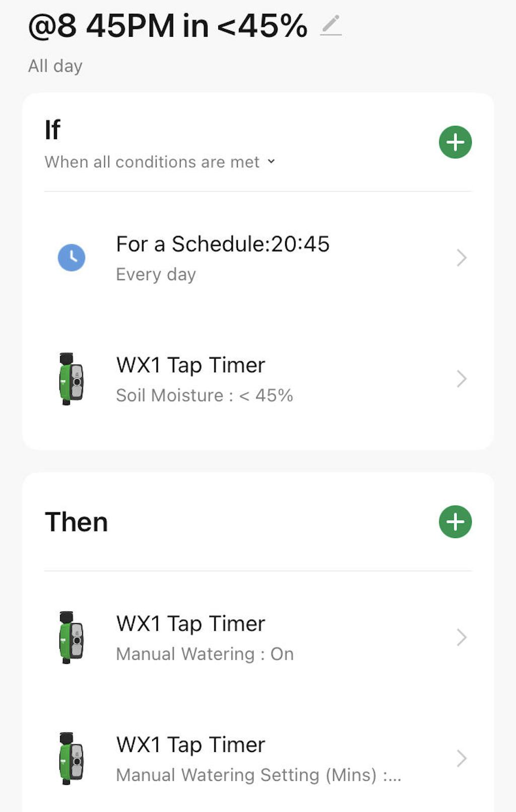The height and width of the screenshot is (812, 516).
Task: Add a condition with the If plus button
Action: pyautogui.click(x=455, y=142)
